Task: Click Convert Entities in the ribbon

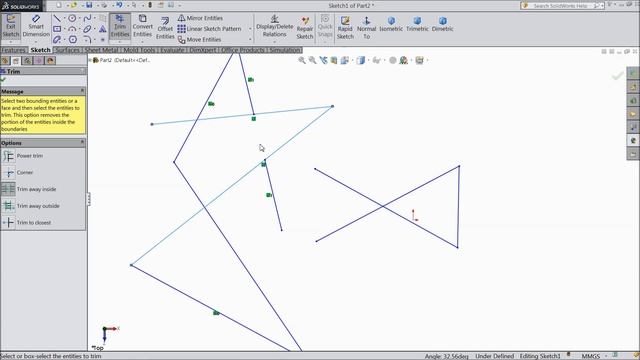Action: pyautogui.click(x=142, y=26)
